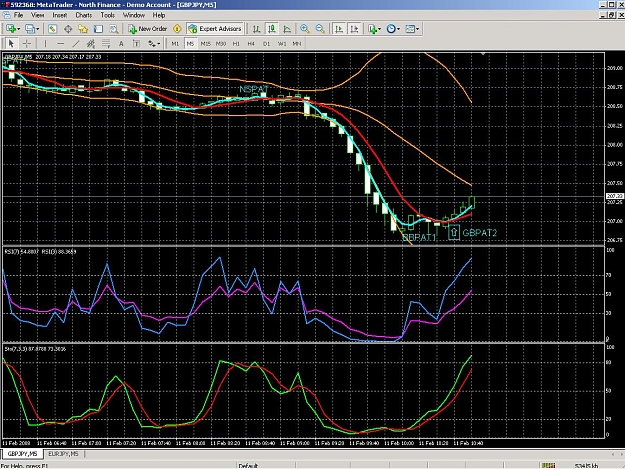
Task: Click the NSPAT text label on chart
Action: point(254,89)
